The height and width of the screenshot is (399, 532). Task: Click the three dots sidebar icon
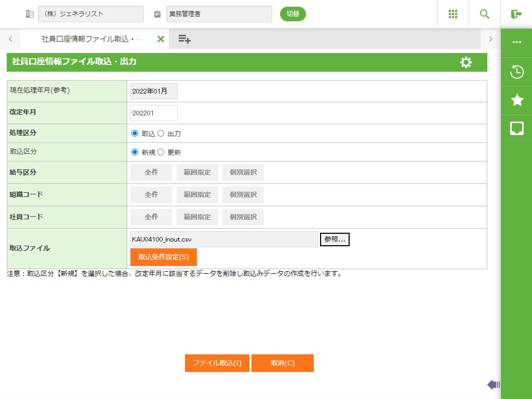click(x=516, y=42)
